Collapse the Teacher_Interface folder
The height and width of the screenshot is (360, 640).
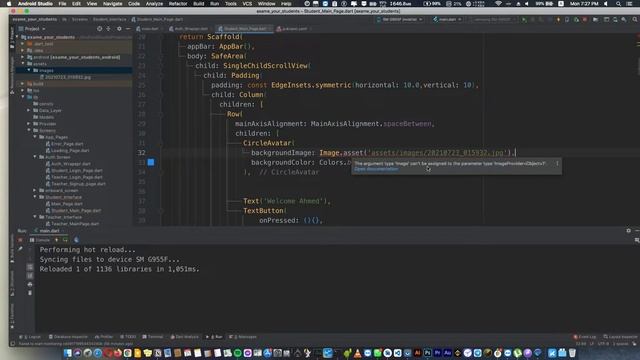point(35,217)
